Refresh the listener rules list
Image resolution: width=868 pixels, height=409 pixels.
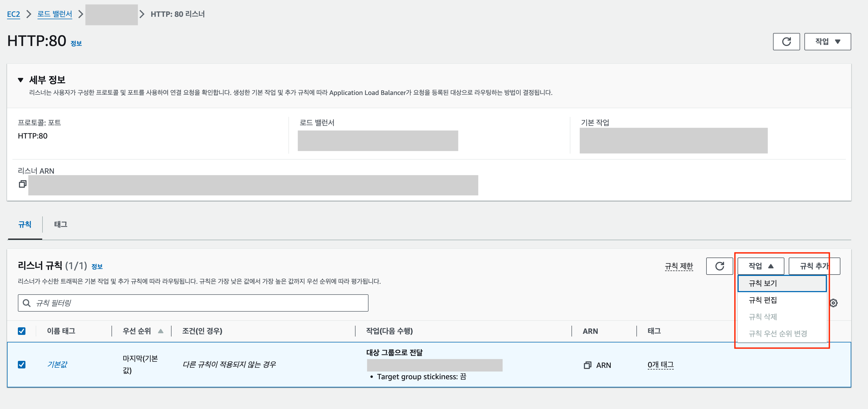point(719,266)
